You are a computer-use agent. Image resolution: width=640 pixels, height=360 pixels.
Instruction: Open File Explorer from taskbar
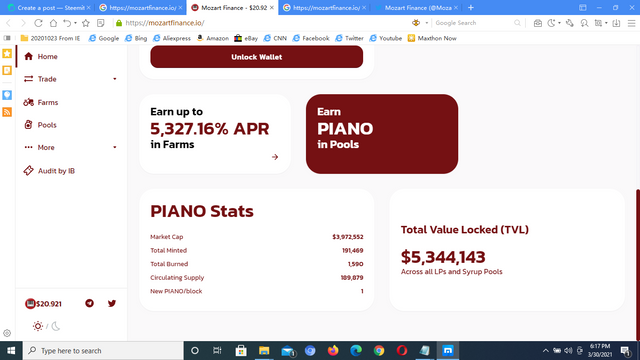264,351
